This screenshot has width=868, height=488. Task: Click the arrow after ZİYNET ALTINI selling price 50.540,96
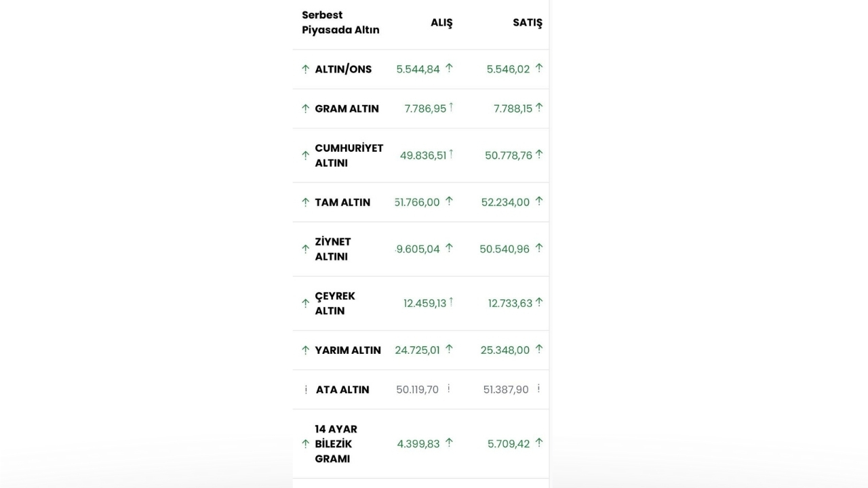point(539,248)
